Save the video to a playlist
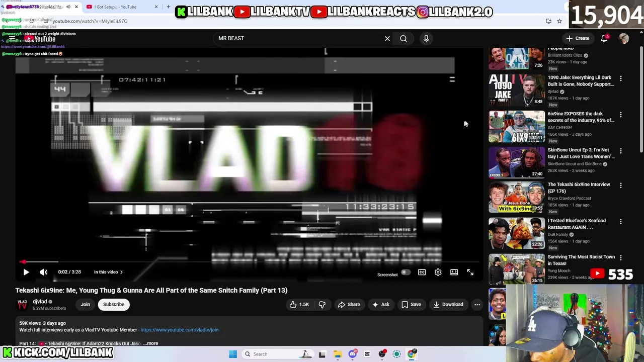 (x=411, y=304)
